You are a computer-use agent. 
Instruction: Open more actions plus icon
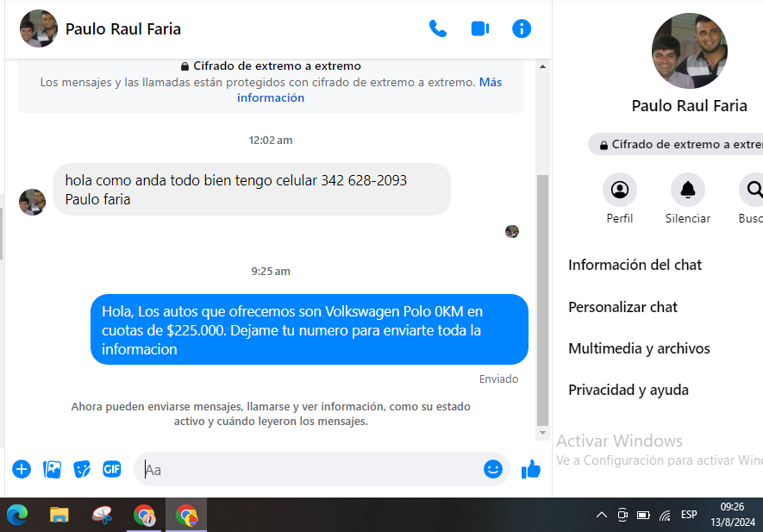22,469
